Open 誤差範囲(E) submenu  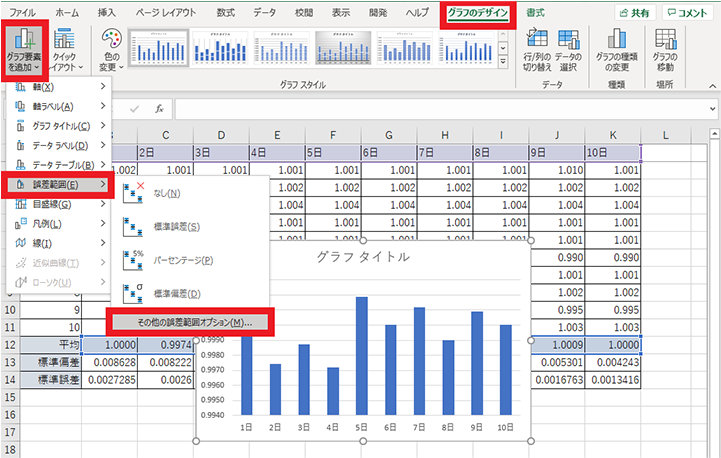(59, 184)
